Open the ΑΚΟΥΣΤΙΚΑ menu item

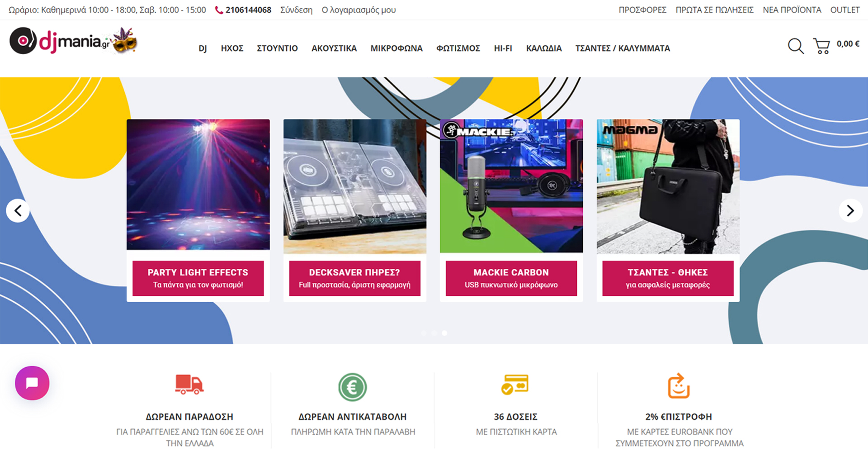[x=334, y=48]
